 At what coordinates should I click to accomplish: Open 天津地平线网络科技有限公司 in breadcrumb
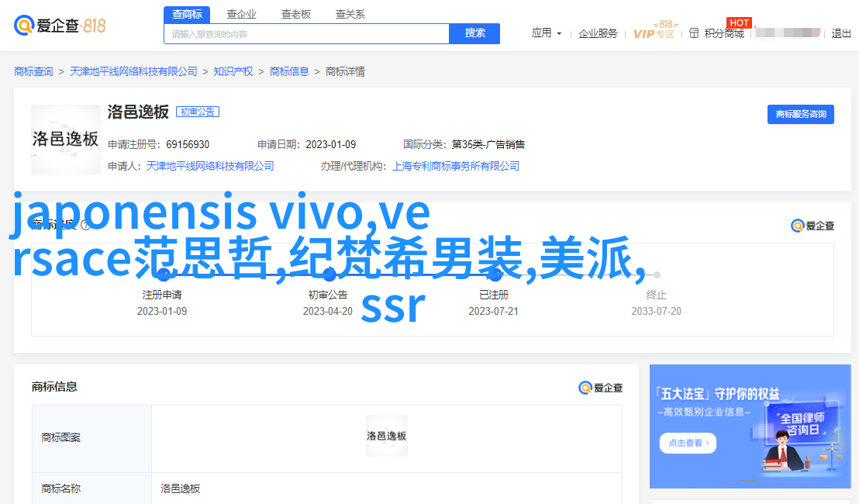coord(133,71)
